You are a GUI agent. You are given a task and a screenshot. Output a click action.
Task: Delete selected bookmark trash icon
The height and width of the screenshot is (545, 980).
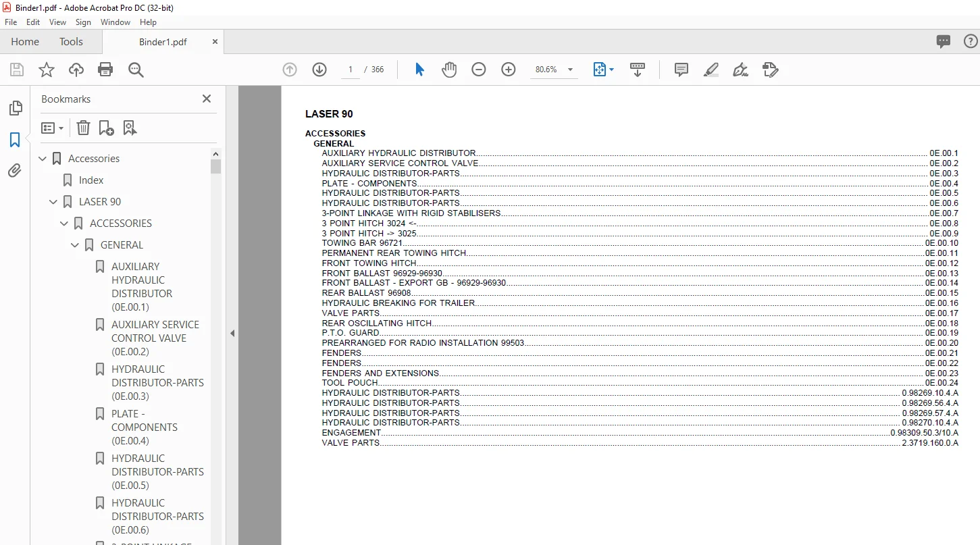(83, 128)
